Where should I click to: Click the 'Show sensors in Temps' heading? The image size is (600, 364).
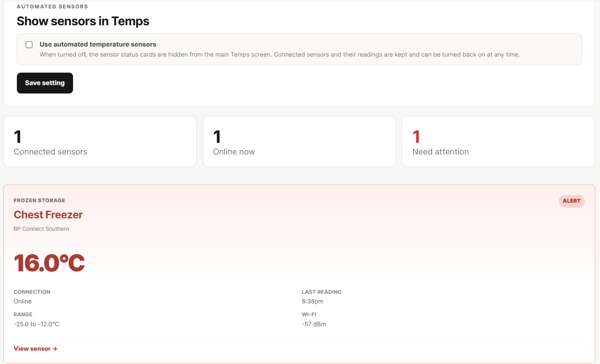[x=83, y=21]
